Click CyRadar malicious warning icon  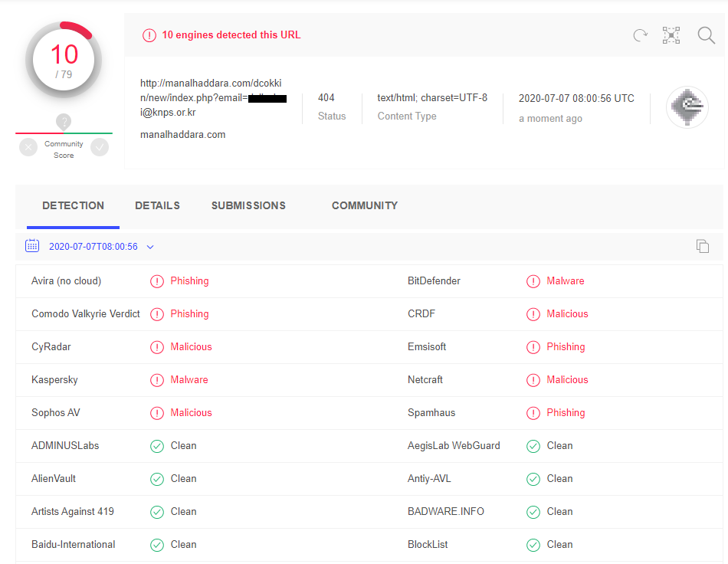point(157,347)
